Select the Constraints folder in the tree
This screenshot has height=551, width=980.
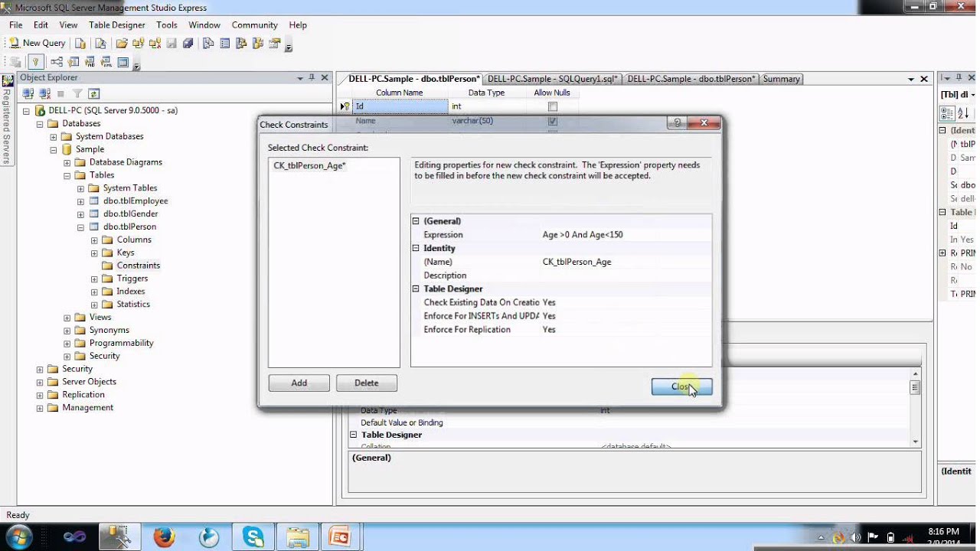coord(138,266)
